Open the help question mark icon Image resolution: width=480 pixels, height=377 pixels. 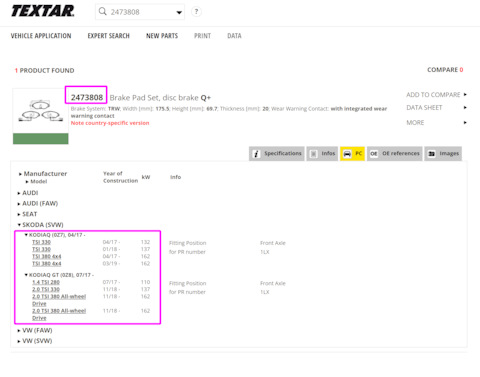click(x=196, y=12)
